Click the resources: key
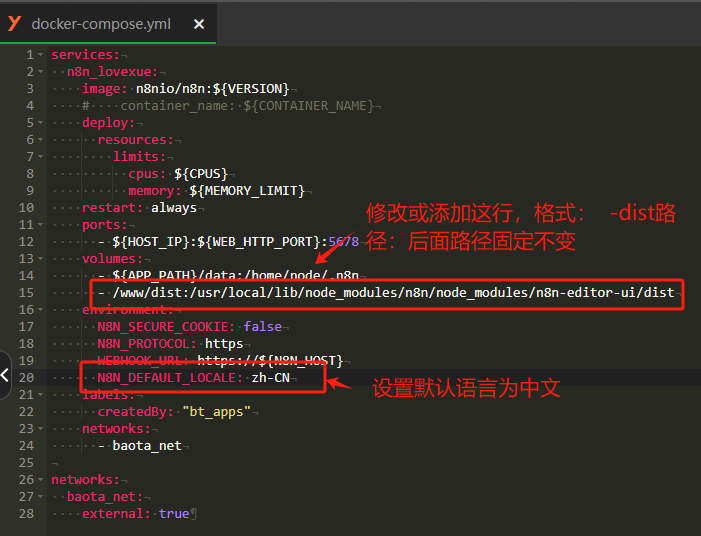 click(x=135, y=139)
